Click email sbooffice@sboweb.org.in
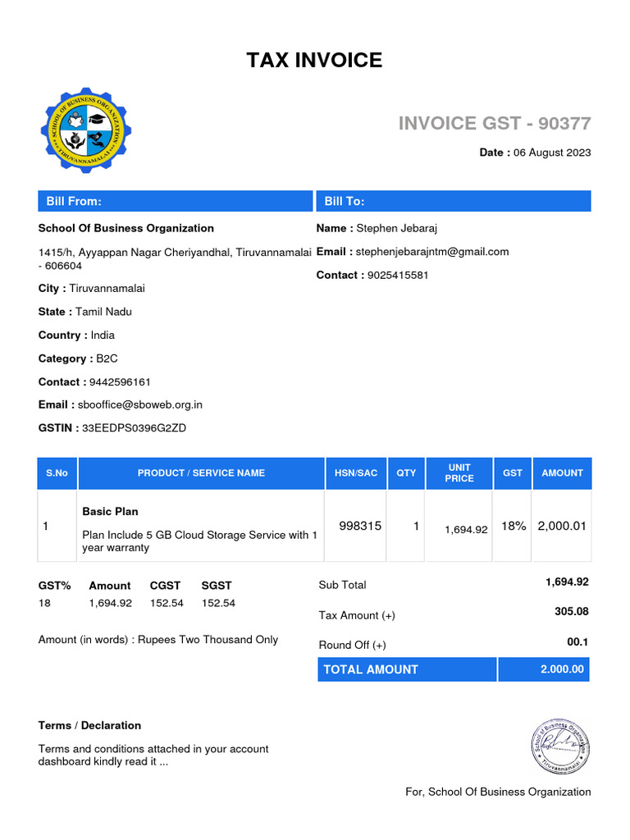The height and width of the screenshot is (840, 630). click(x=139, y=405)
